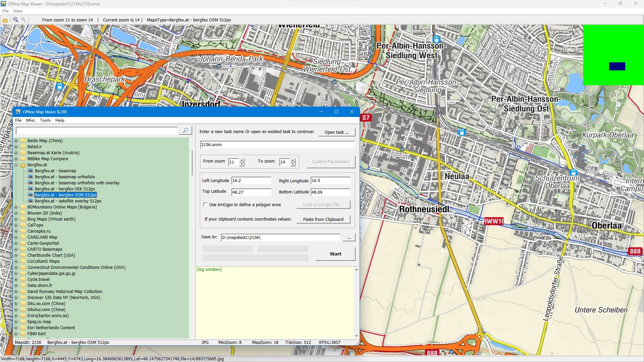This screenshot has width=644, height=362.
Task: Click the zoom in magnifier icon
Action: click(x=23, y=20)
